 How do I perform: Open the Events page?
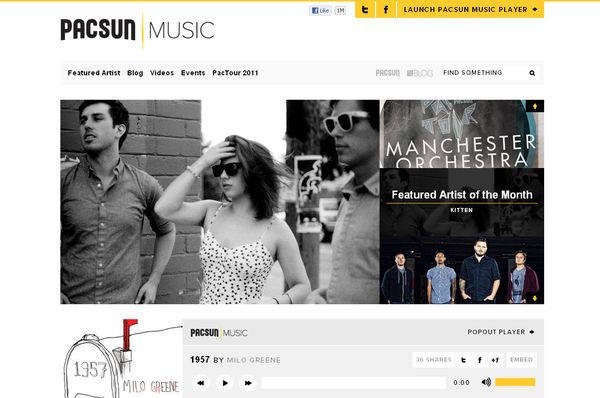click(x=193, y=73)
